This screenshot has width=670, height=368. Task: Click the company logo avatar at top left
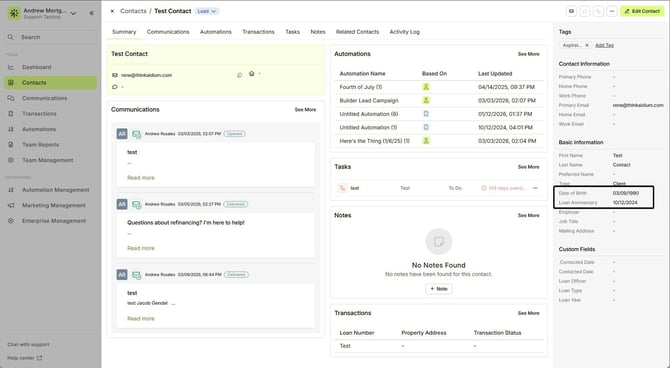14,13
